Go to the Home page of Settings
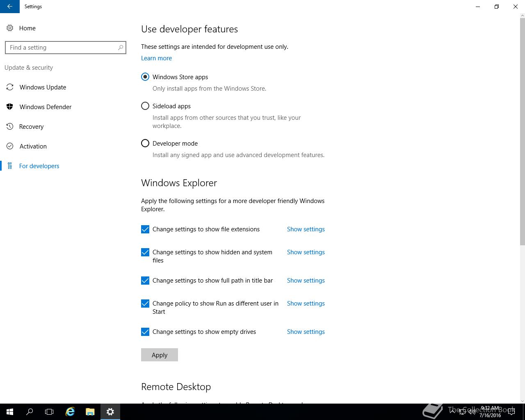Image resolution: width=525 pixels, height=420 pixels. pos(27,28)
